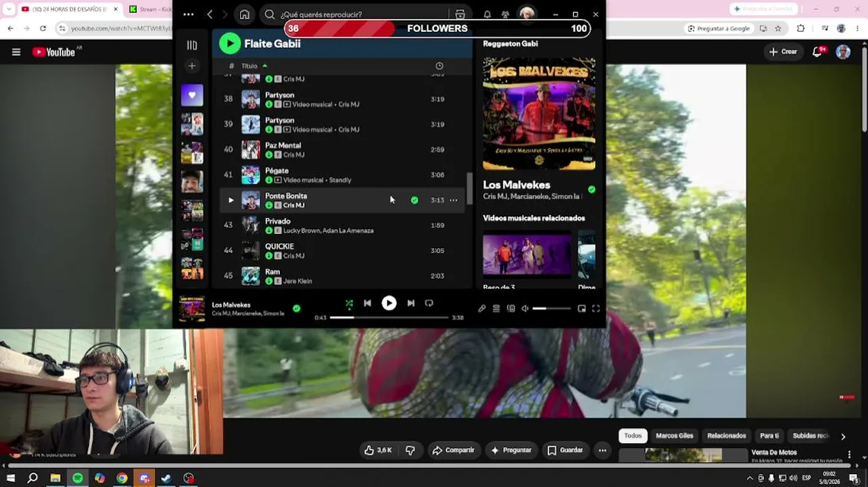Go to YouTube home via logo
The image size is (868, 487).
[x=54, y=52]
